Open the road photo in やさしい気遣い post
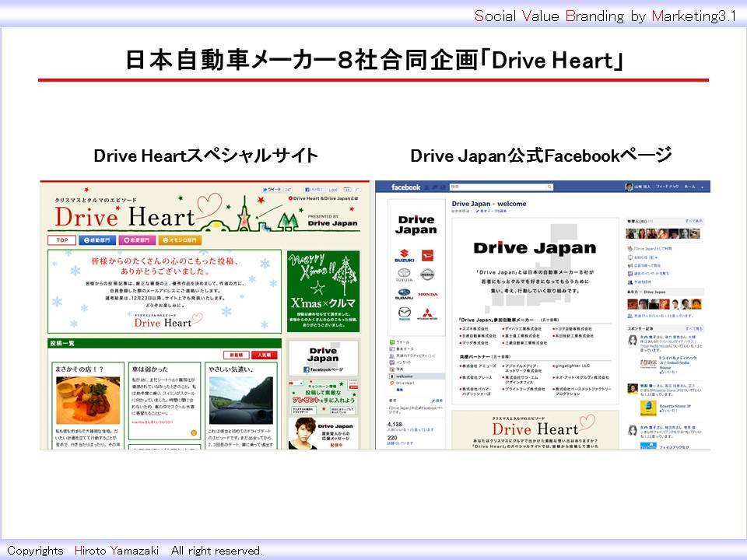 click(241, 401)
